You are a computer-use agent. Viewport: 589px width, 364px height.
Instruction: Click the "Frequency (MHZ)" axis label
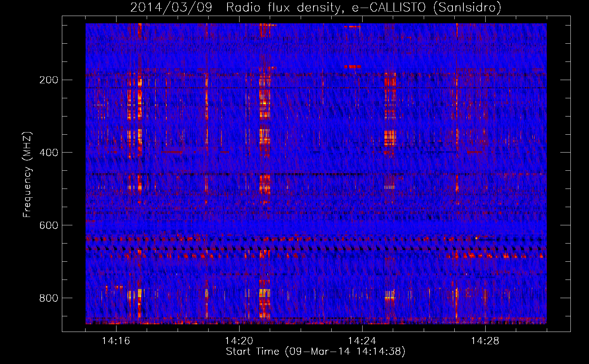[x=27, y=174]
